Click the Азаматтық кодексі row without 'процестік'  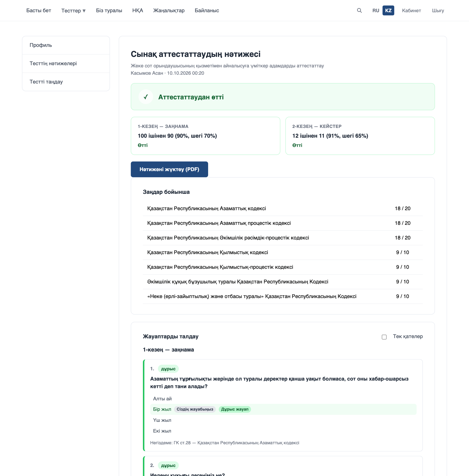click(283, 208)
